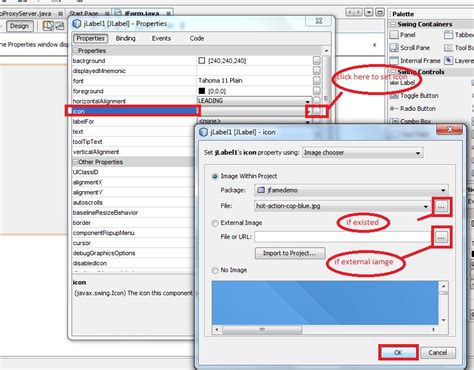Open the displayedMnemonic property editor button
Image resolution: width=474 pixels, height=370 pixels.
pyautogui.click(x=316, y=71)
